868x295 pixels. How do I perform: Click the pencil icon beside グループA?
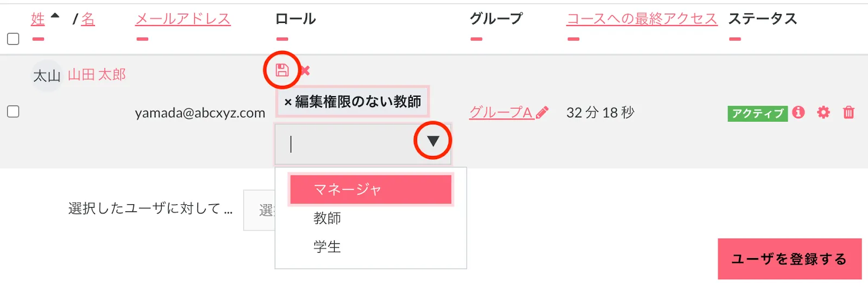point(542,112)
